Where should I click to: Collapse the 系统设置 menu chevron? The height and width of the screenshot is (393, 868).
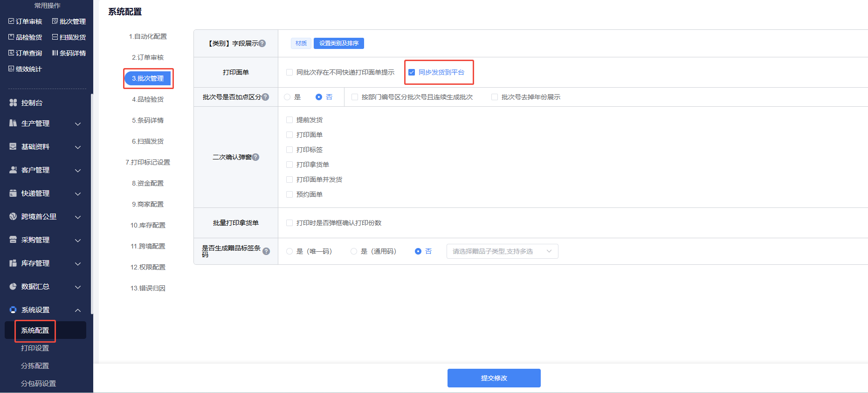[78, 310]
